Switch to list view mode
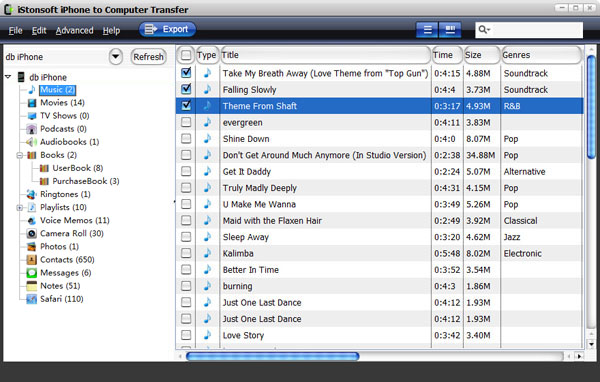Image resolution: width=600 pixels, height=382 pixels. click(427, 30)
